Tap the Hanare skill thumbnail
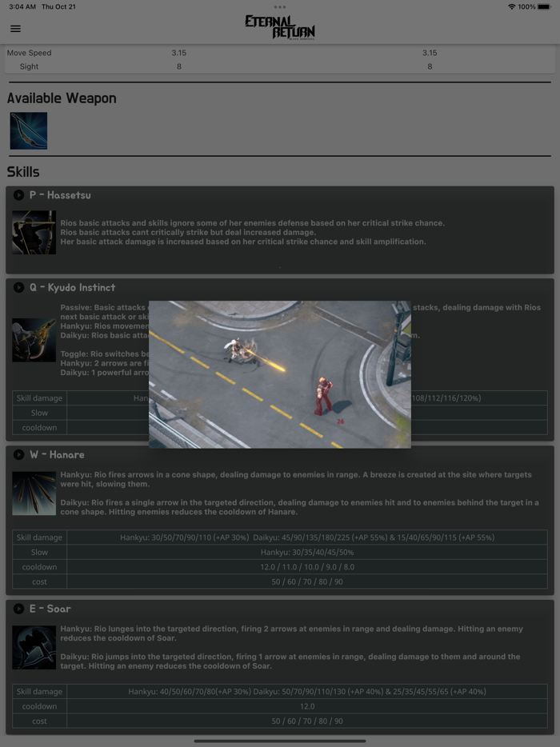Screen dimensions: 560x747 click(x=34, y=493)
